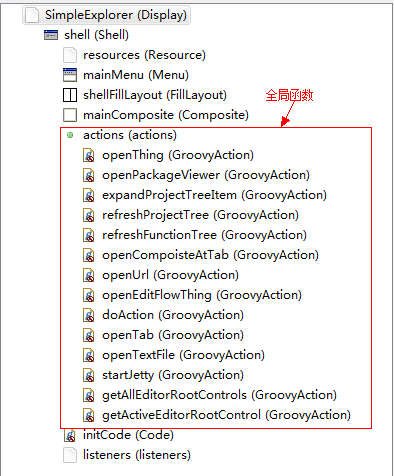This screenshot has width=394, height=476.
Task: Click the SimpleExplorer document icon
Action: [32, 15]
